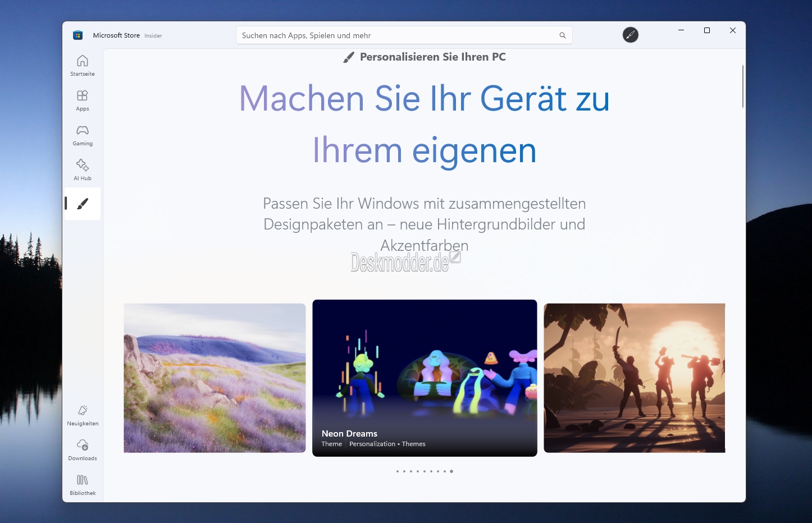Image resolution: width=812 pixels, height=523 pixels.
Task: Select the purple lavender landscape theme
Action: [x=214, y=378]
